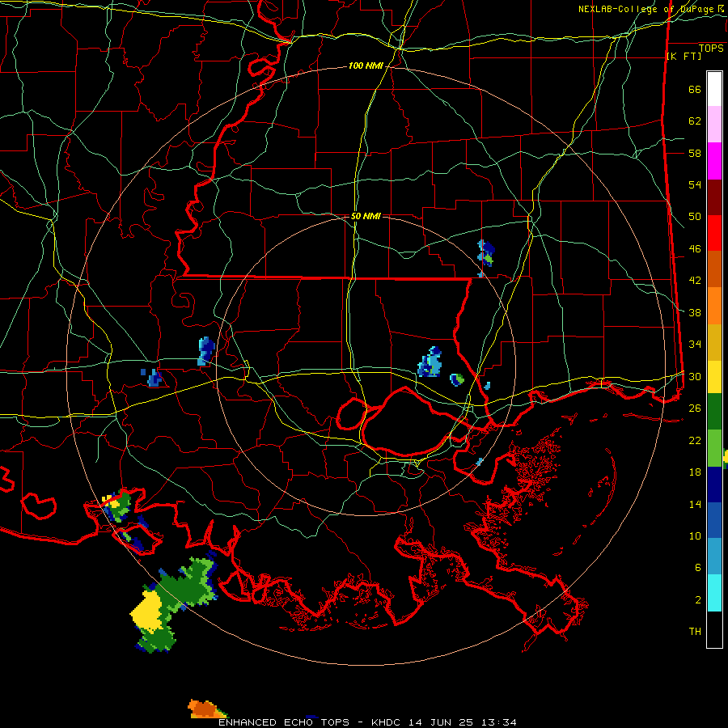Viewport: 728px width, 728px height.
Task: Select the magenta swatch in the legend
Action: [x=714, y=161]
